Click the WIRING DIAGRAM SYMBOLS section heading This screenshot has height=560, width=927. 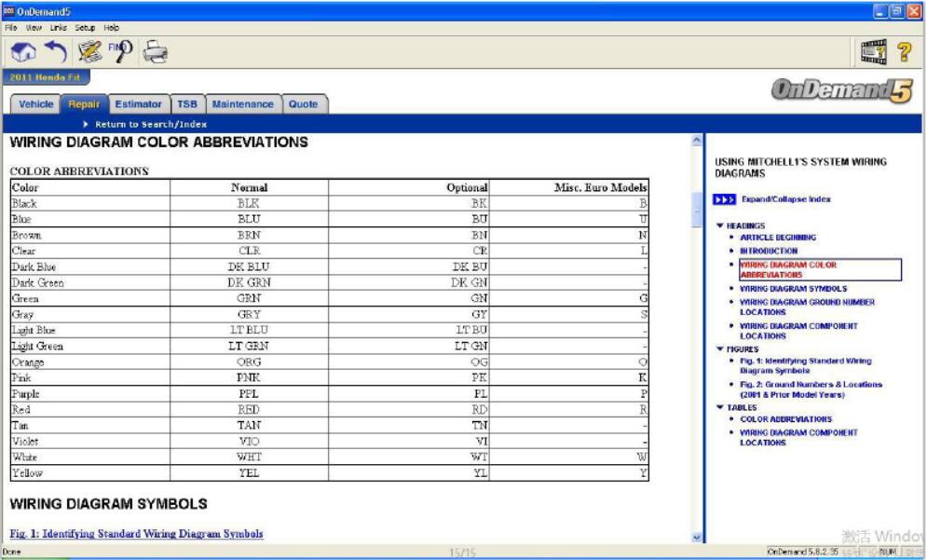109,504
